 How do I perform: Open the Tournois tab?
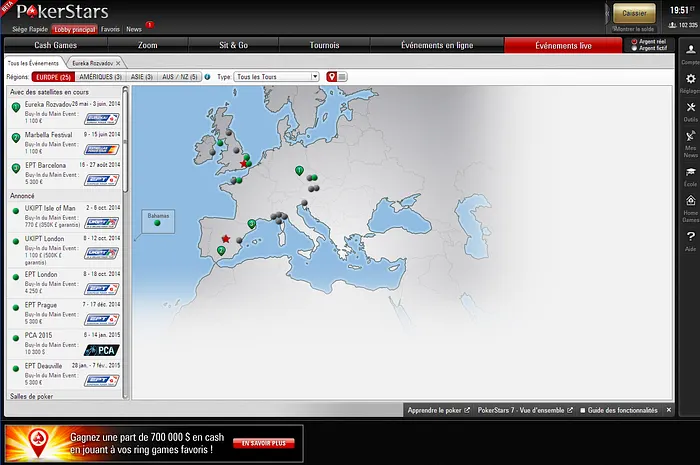(325, 45)
